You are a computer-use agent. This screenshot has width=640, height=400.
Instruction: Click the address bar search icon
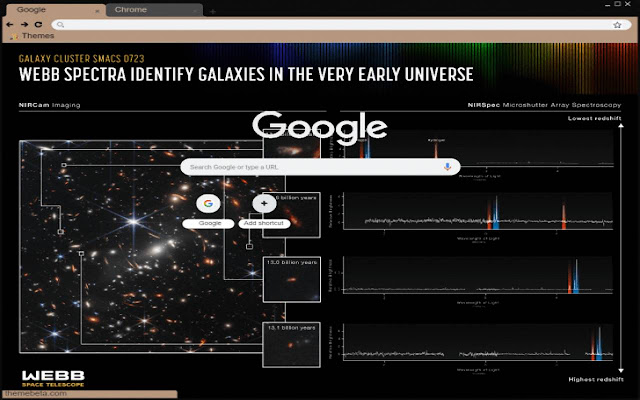click(60, 25)
